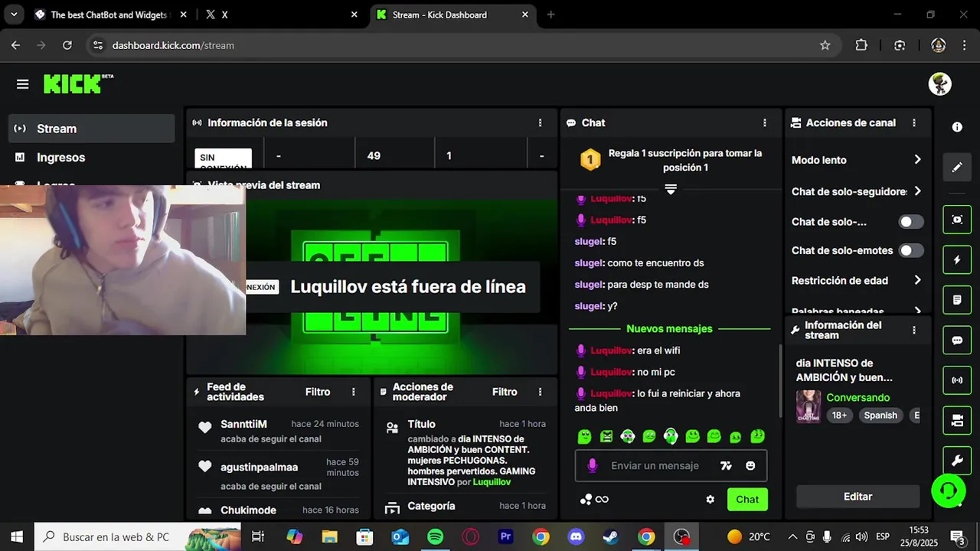Go back to the previous page

click(x=15, y=45)
